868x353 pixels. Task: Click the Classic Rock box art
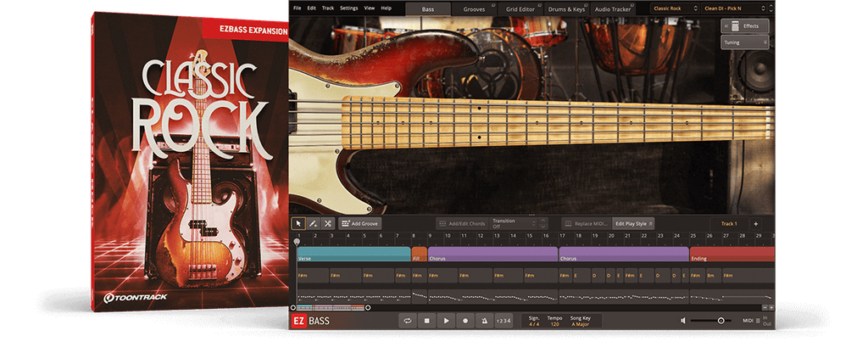(190, 161)
